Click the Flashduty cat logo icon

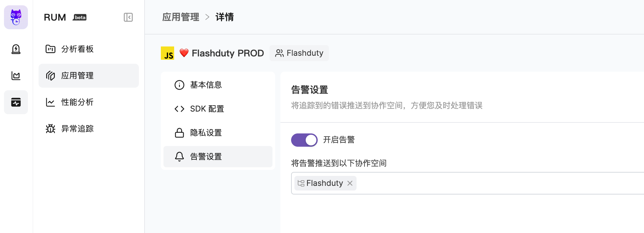[16, 17]
